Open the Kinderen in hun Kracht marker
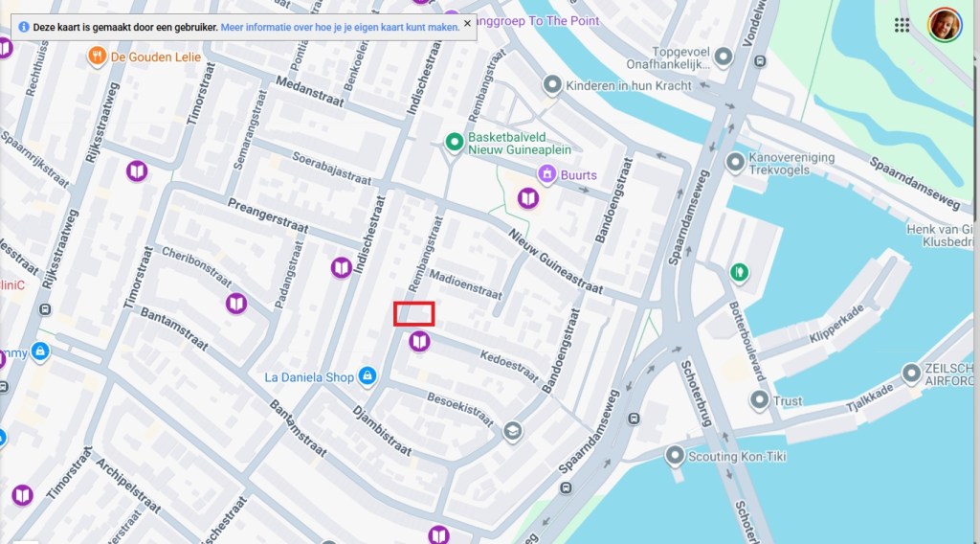980x544 pixels. point(552,84)
